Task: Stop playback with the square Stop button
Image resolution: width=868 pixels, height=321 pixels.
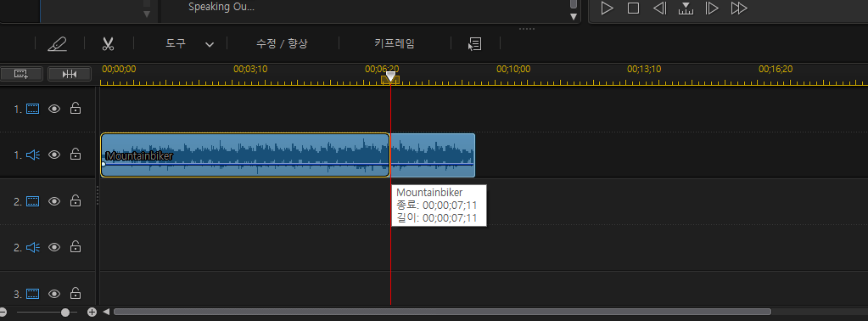Action: [633, 8]
